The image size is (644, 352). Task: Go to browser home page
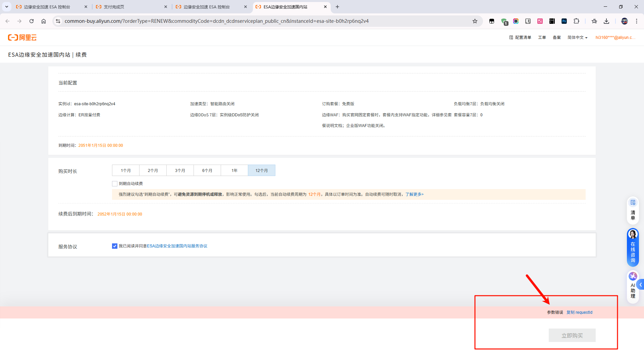tap(44, 21)
